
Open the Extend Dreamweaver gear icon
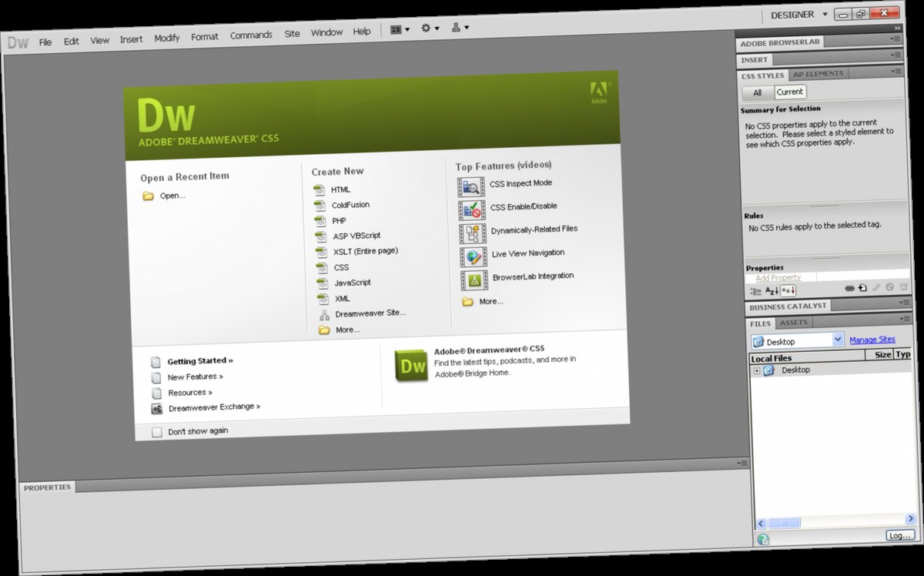tap(430, 28)
